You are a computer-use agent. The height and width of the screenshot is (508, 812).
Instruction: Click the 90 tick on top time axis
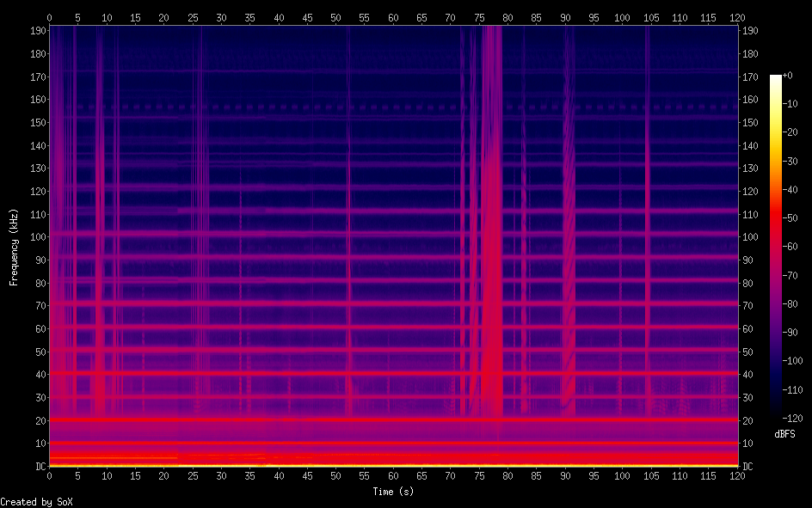tap(565, 16)
